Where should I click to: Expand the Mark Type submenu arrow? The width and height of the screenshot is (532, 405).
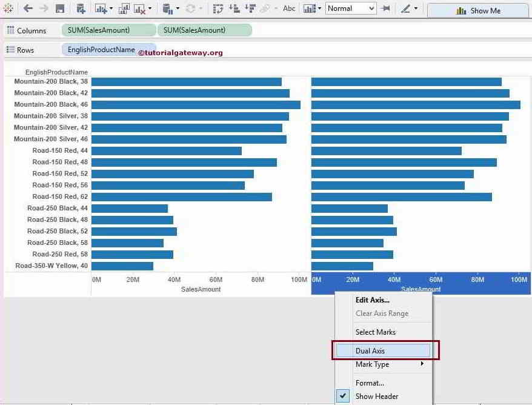click(422, 364)
